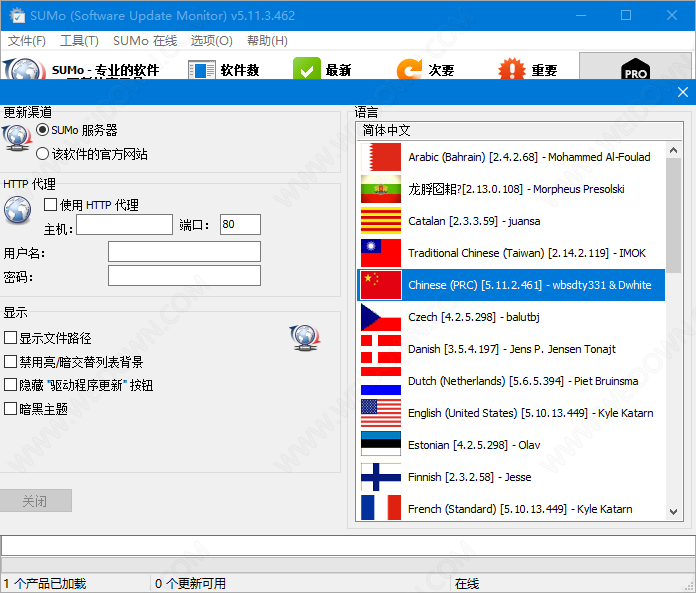This screenshot has width=696, height=593.
Task: Select the French flag icon
Action: click(x=381, y=508)
